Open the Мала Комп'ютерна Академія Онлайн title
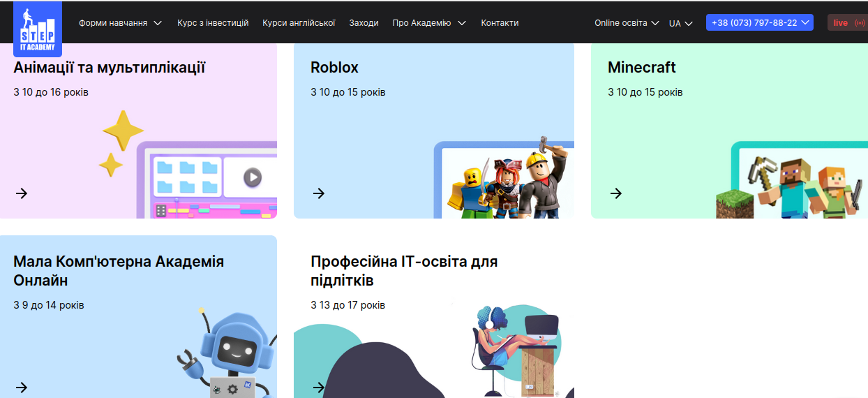 click(119, 271)
